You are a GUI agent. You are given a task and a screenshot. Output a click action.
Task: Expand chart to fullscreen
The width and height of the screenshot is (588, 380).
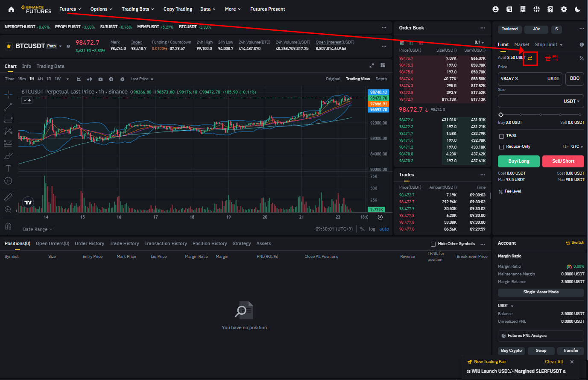[372, 65]
